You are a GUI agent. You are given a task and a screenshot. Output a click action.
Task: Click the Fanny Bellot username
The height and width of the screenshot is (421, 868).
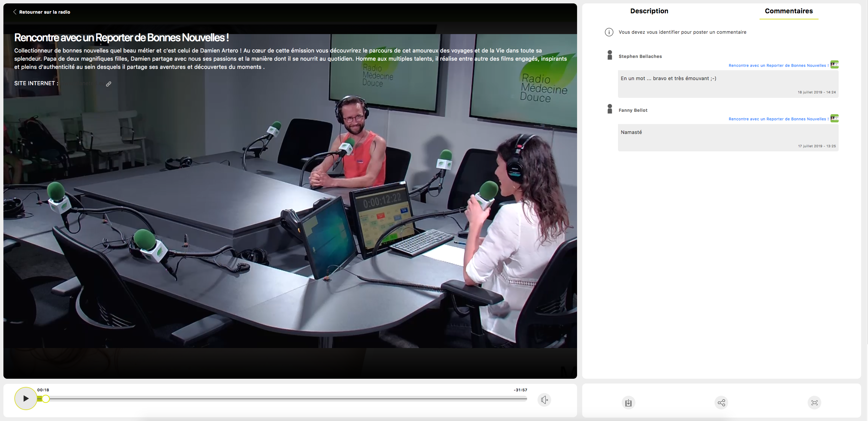633,110
